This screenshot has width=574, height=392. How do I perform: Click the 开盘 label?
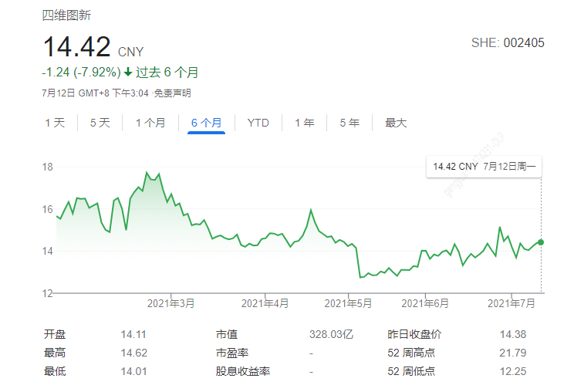click(55, 334)
